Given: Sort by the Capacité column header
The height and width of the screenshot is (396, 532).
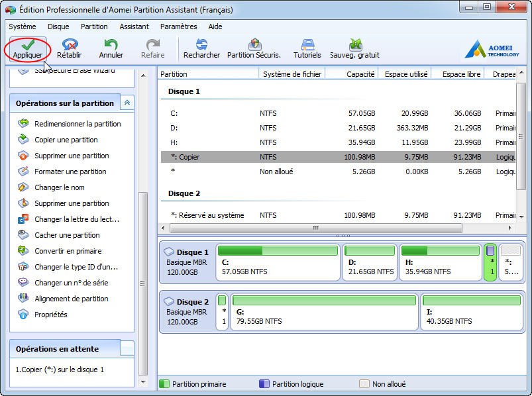Looking at the screenshot, I should pyautogui.click(x=352, y=74).
